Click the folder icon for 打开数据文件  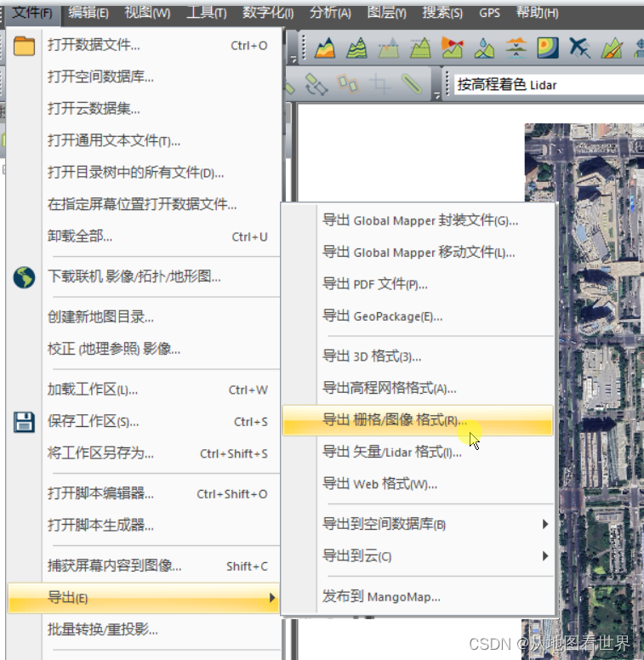tap(24, 46)
